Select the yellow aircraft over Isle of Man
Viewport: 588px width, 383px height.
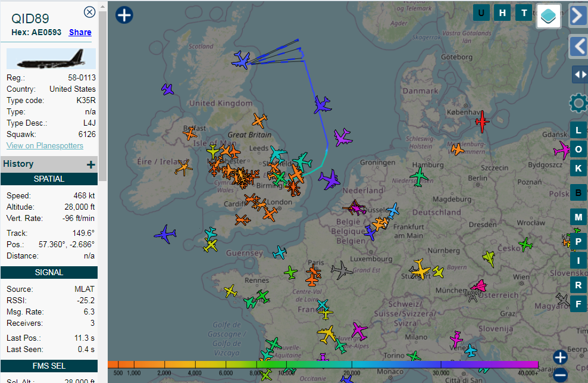pos(213,152)
